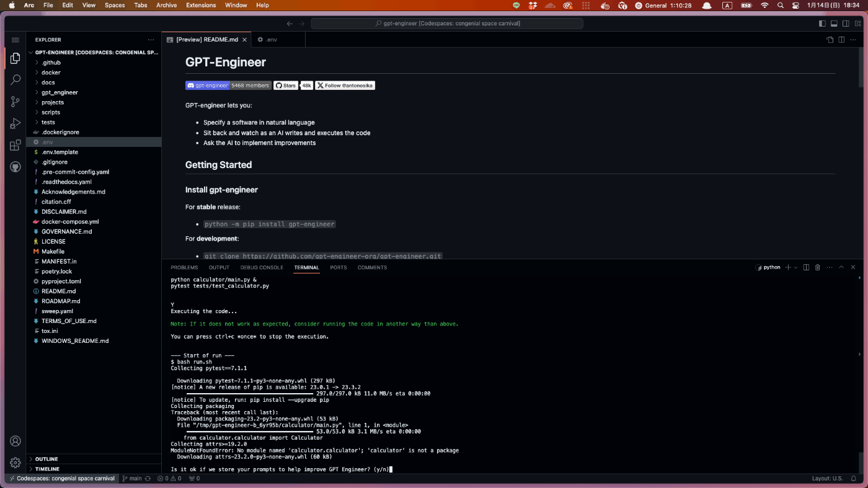The width and height of the screenshot is (868, 488).
Task: Click Customize Layout icon in title bar
Action: [x=858, y=24]
